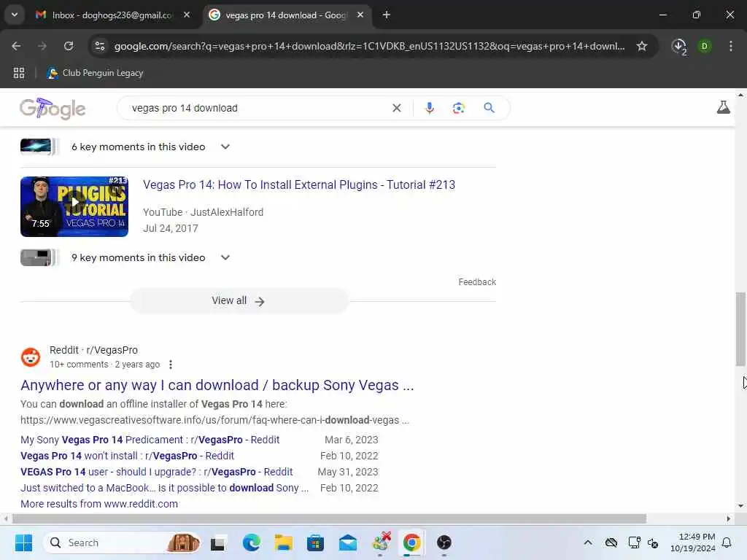747x560 pixels.
Task: Click the taskbar Search box
Action: 122,542
